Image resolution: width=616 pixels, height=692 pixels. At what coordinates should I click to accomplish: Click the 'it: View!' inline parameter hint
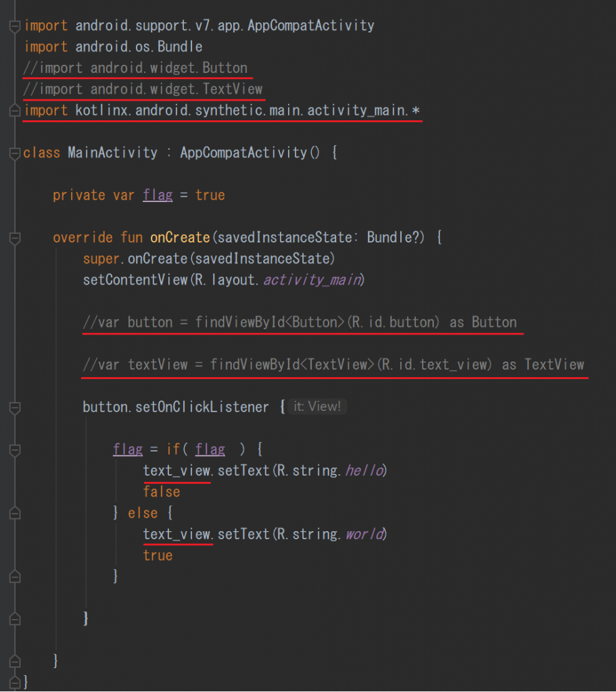(316, 406)
